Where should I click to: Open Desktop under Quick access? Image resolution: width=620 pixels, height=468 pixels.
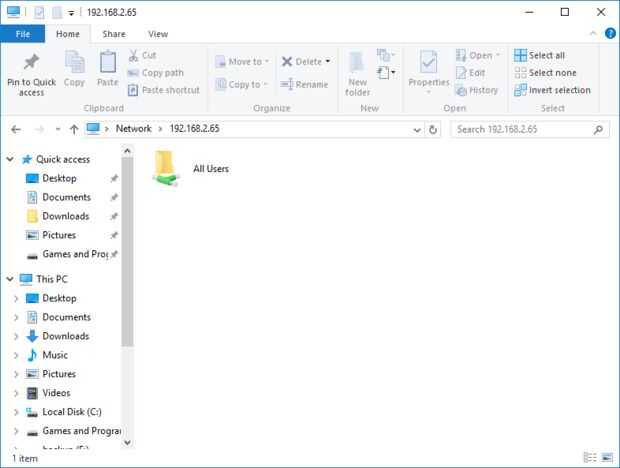59,178
